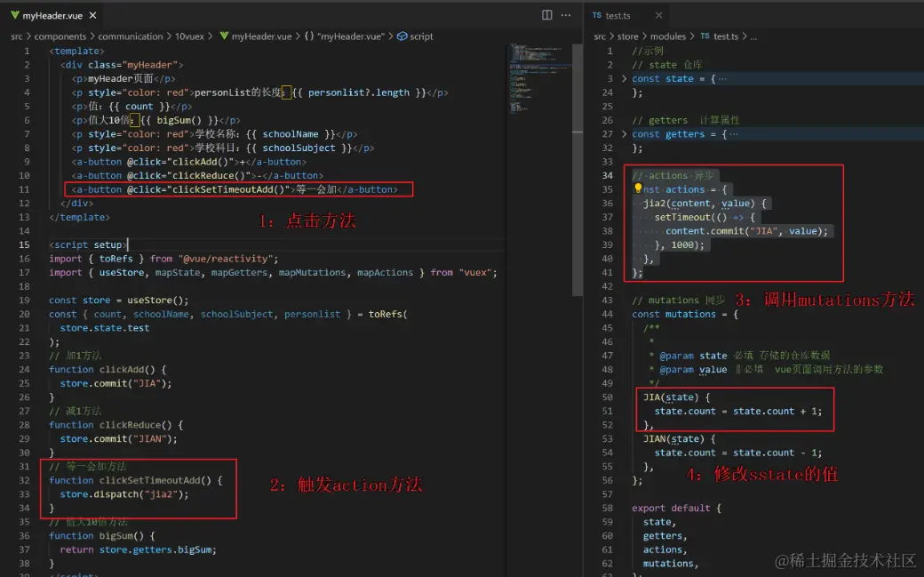The image size is (924, 577).
Task: Click the vertical scrollbar of the myHeader.vue editor
Action: coord(577,171)
